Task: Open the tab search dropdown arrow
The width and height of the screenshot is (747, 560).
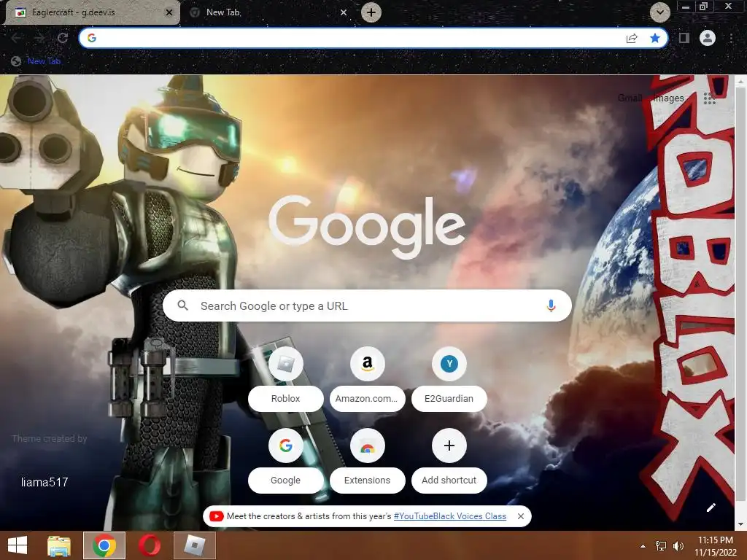Action: (x=659, y=12)
